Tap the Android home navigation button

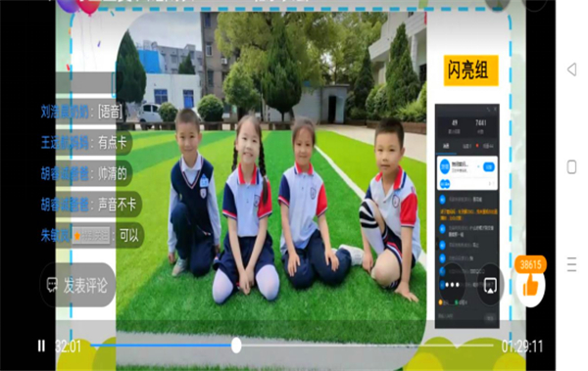click(571, 166)
